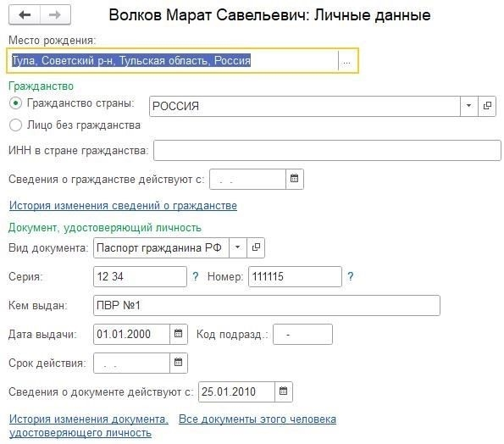Open calendar for Дата выдачи
This screenshot has height=444, width=504.
pyautogui.click(x=179, y=334)
